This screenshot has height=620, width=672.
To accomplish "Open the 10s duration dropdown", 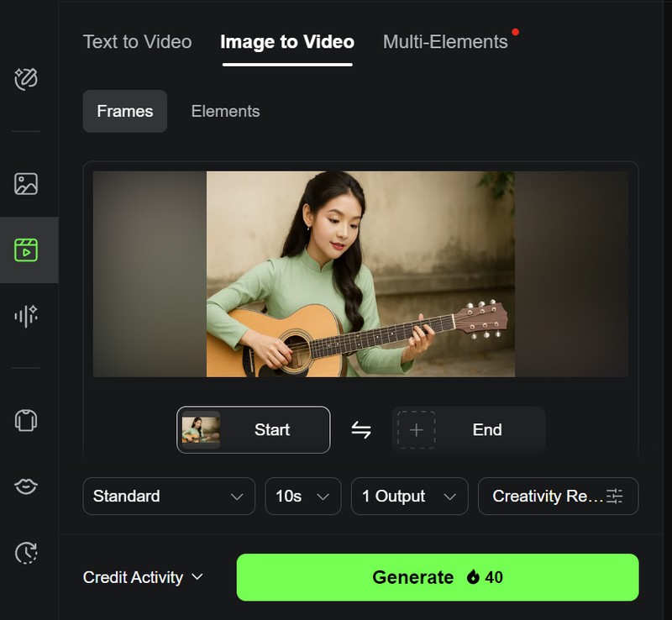I will tap(302, 497).
